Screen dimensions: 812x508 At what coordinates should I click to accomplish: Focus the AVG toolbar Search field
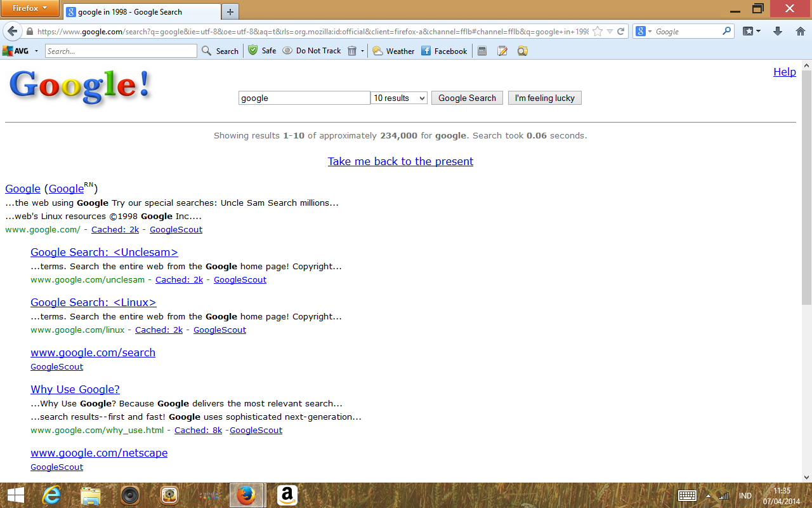pos(121,51)
